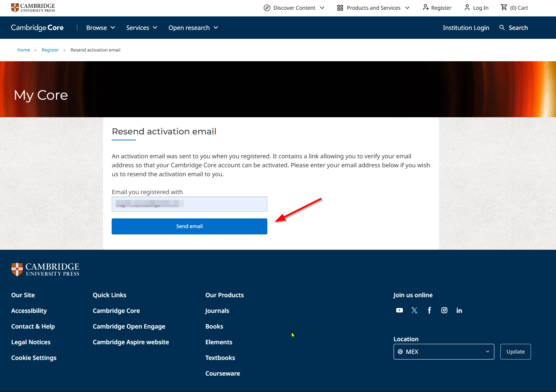Click the Search magnifier icon
This screenshot has width=556, height=392.
[x=502, y=28]
